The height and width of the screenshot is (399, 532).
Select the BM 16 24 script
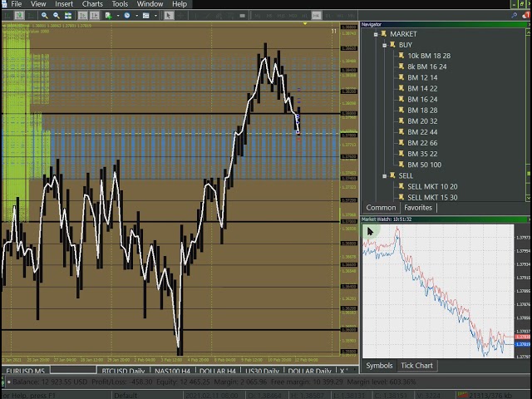[422, 99]
